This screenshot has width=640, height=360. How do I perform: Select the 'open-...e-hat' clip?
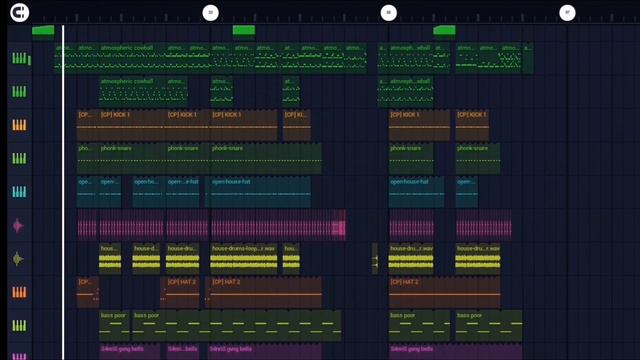[x=182, y=192]
